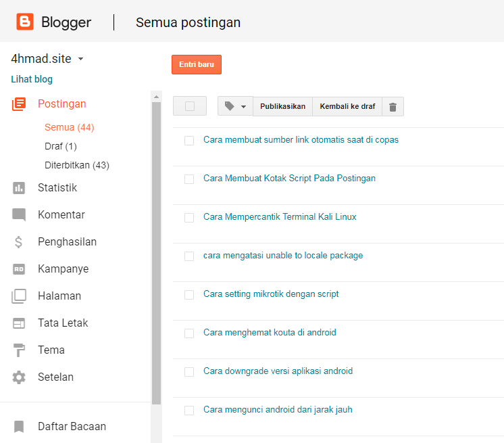Select the Penghasilan dollar sign icon
Image resolution: width=504 pixels, height=443 pixels.
pos(19,242)
